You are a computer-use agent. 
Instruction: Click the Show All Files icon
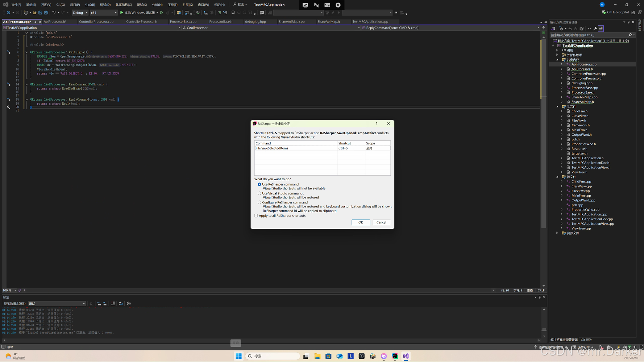[582, 29]
